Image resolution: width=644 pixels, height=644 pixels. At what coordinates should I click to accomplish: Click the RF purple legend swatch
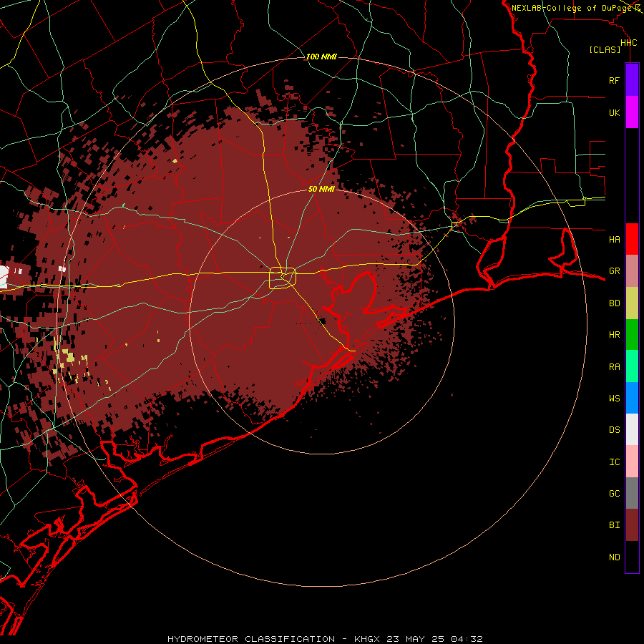tap(632, 80)
